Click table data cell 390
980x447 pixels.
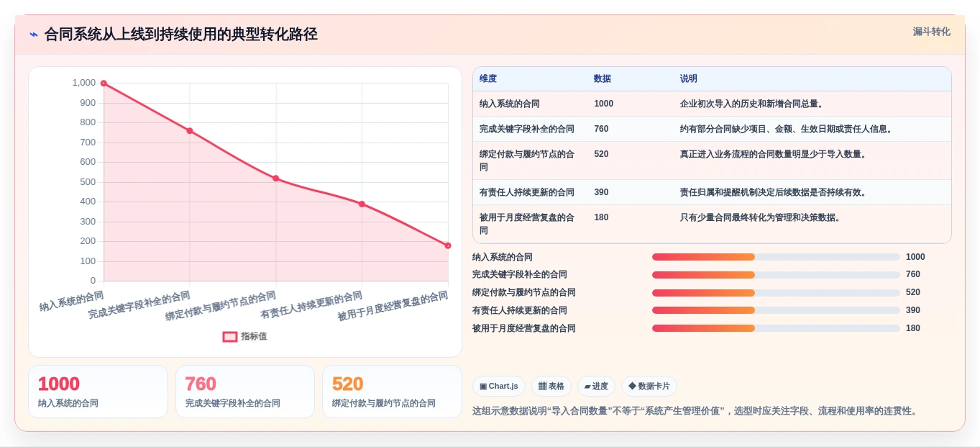click(x=601, y=192)
